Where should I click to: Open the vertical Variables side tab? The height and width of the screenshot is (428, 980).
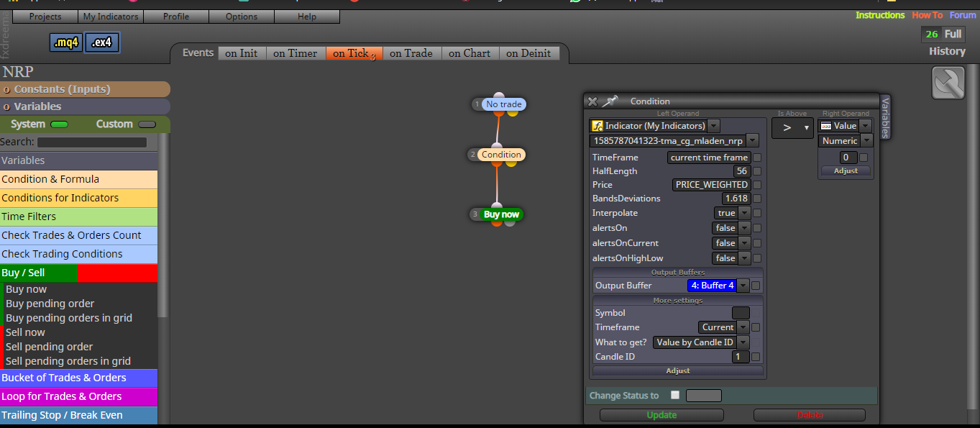click(x=885, y=117)
